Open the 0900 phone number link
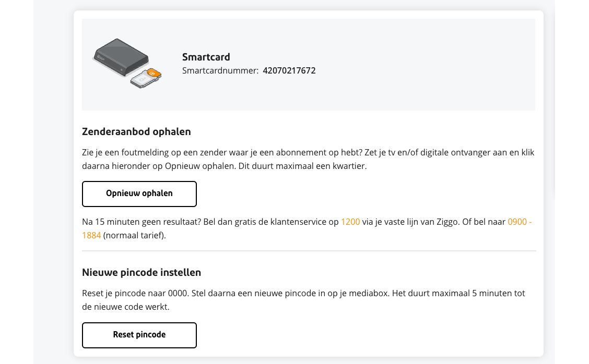This screenshot has width=589, height=364. click(x=520, y=222)
